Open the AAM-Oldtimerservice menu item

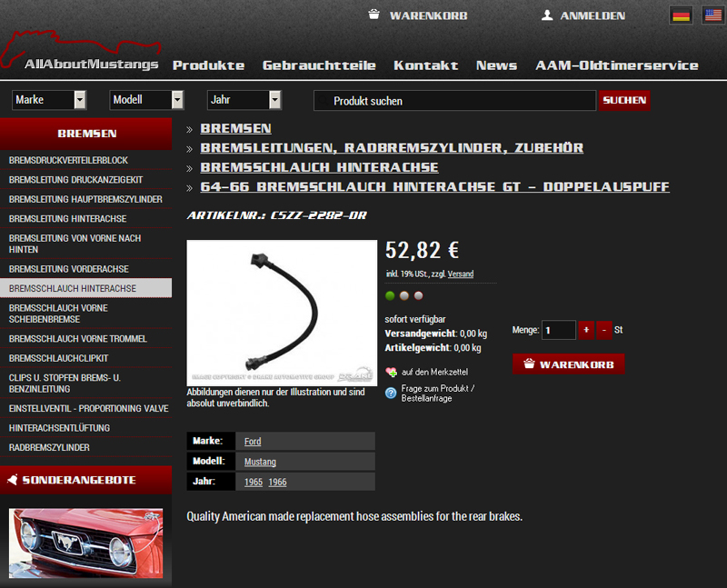[x=617, y=65]
